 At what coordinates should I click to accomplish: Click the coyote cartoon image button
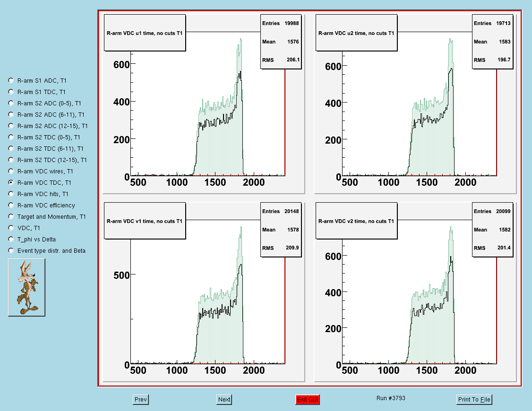[26, 288]
